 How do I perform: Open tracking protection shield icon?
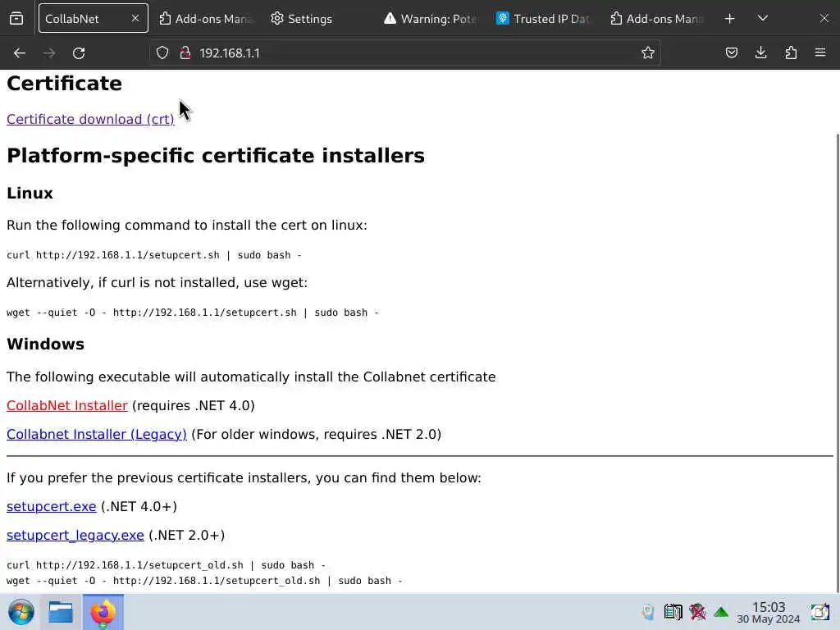[x=162, y=52]
